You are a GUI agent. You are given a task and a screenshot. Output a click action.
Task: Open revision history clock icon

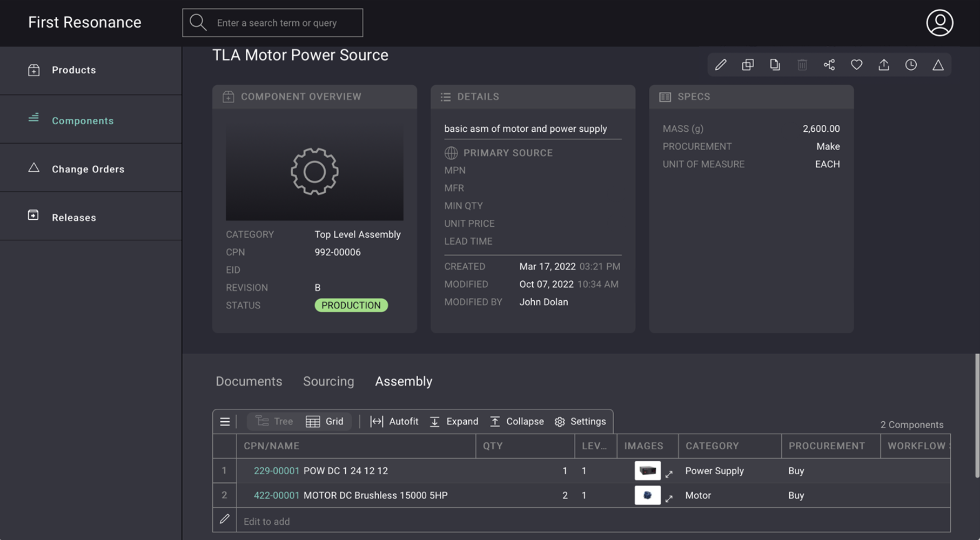click(x=911, y=65)
